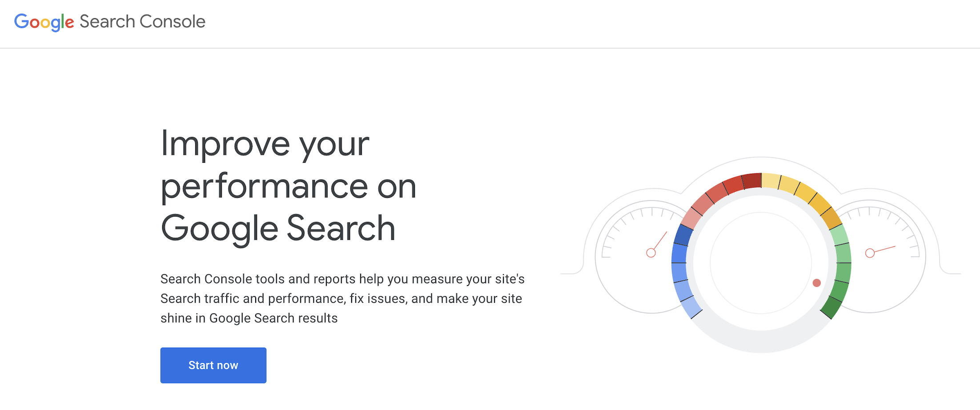
Task: Click the Google logo in the header
Action: (44, 22)
